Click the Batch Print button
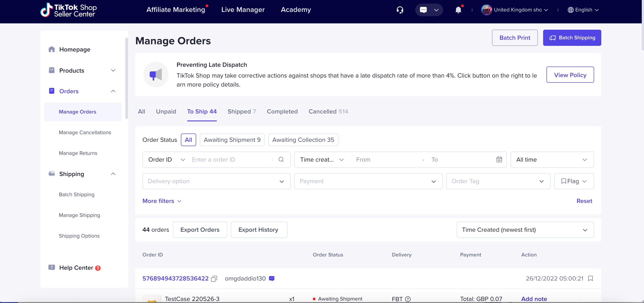The image size is (644, 303). point(515,38)
